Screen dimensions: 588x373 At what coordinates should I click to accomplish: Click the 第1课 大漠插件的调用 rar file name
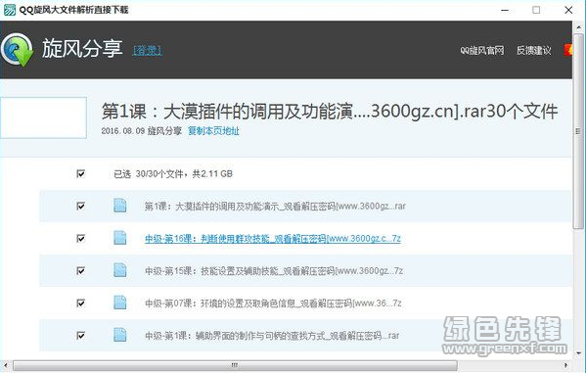click(x=275, y=206)
